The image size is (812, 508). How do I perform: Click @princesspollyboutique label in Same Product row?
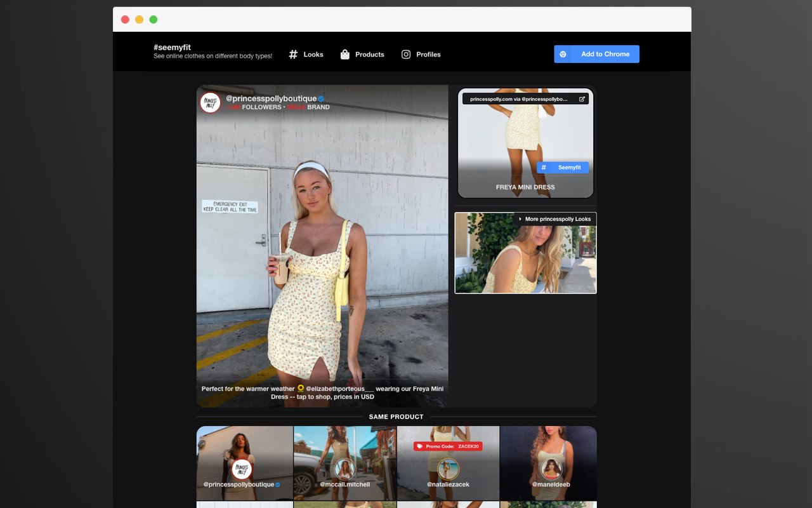point(239,485)
